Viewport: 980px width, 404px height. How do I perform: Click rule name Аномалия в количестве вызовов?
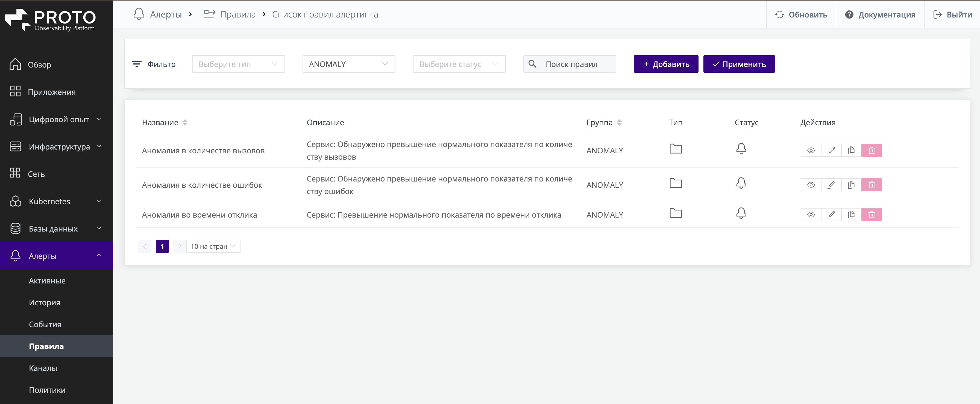[x=203, y=151]
